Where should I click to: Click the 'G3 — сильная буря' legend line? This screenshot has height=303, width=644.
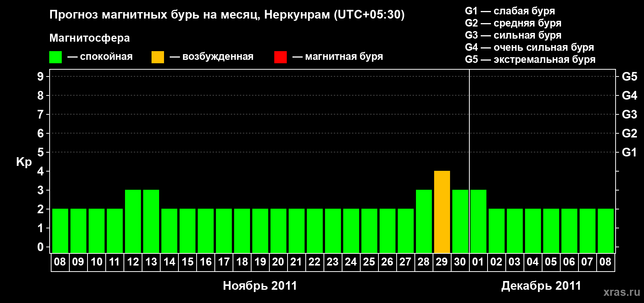click(513, 35)
